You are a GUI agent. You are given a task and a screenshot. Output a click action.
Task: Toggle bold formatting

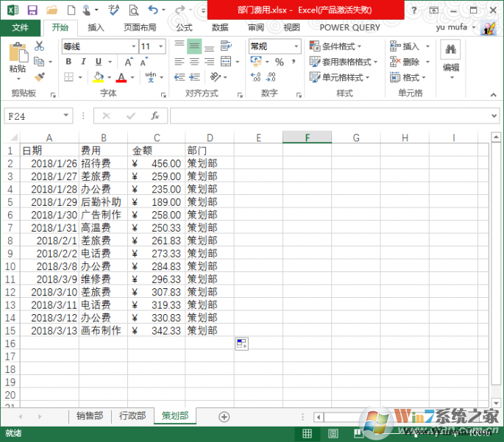tap(68, 62)
